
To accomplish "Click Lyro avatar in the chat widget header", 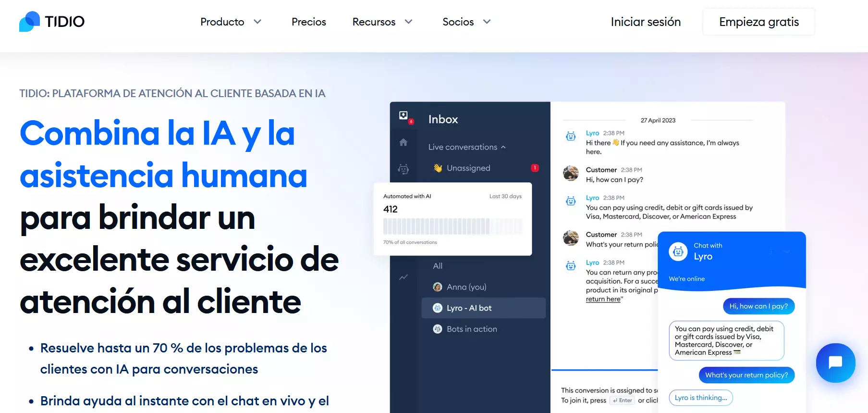I will [678, 251].
